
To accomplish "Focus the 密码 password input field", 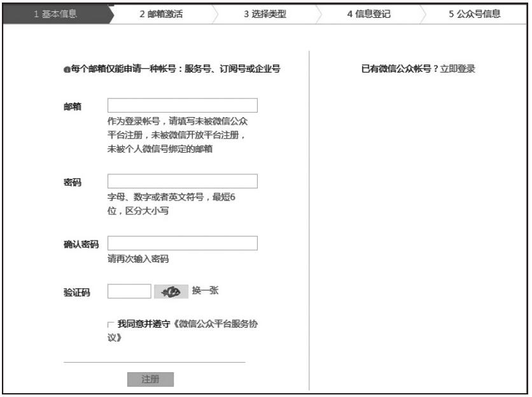I will pyautogui.click(x=182, y=181).
